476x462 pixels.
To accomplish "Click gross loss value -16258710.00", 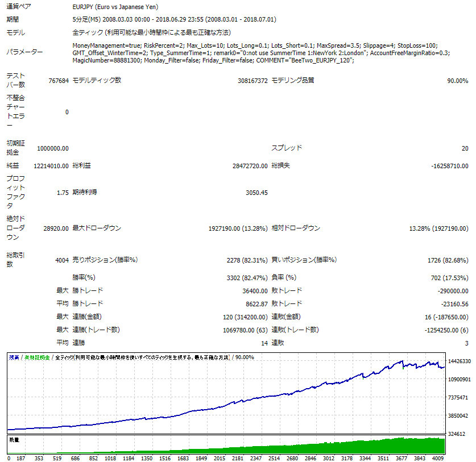I will click(450, 166).
